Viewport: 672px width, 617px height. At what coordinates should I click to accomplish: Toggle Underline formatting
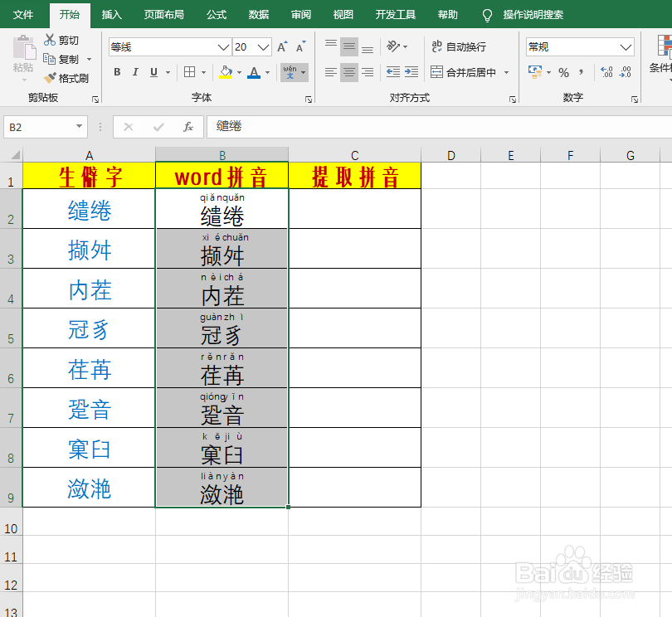click(x=154, y=72)
